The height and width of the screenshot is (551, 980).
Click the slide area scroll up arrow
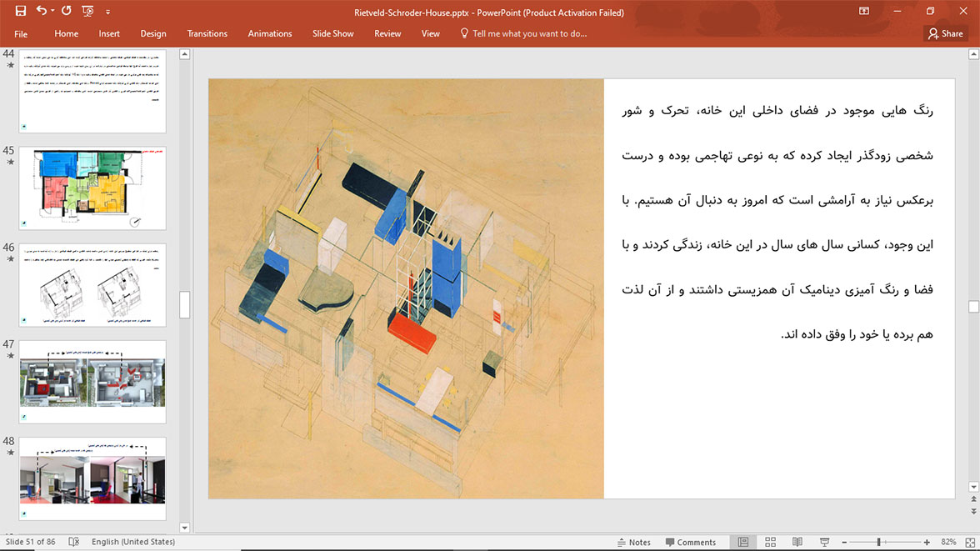[x=973, y=54]
